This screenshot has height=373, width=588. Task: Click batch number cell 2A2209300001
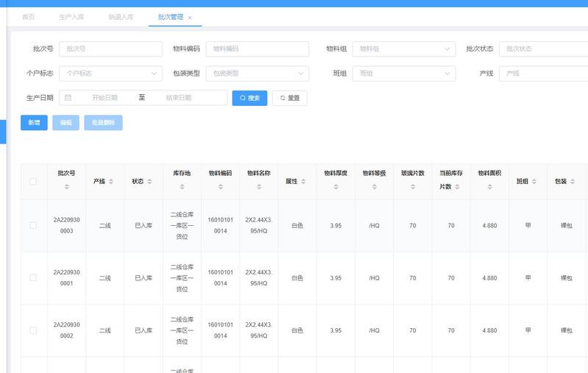click(67, 277)
